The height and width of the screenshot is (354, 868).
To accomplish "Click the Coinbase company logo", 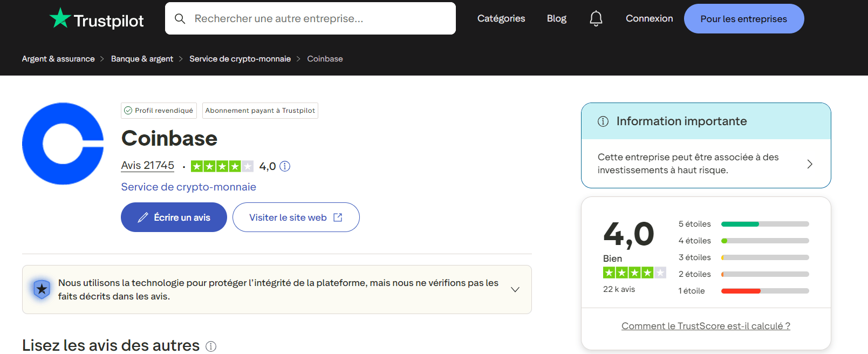I will point(63,144).
